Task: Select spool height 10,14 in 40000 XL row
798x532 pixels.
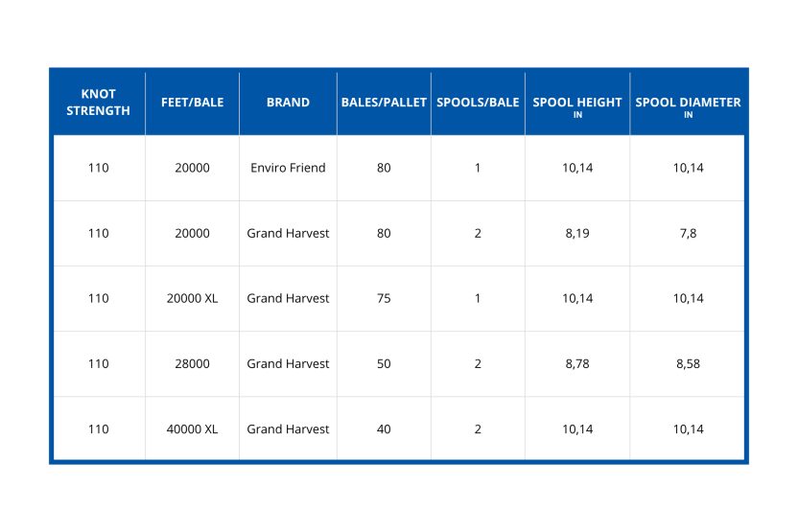Action: tap(577, 429)
